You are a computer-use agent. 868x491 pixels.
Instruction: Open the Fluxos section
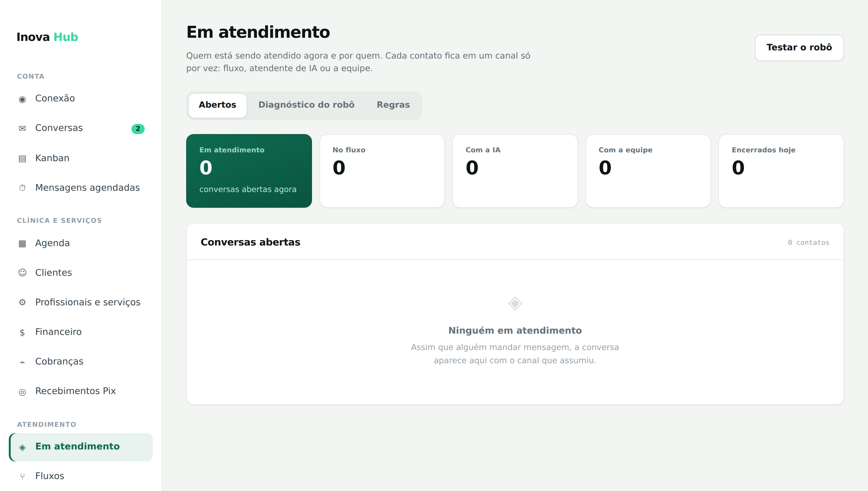[x=81, y=476]
